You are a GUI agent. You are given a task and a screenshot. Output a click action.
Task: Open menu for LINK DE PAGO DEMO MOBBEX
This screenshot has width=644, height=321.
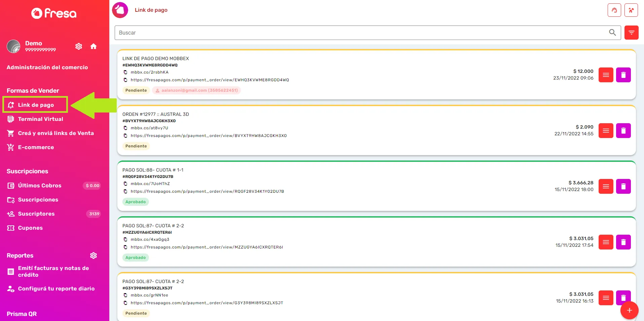click(606, 75)
